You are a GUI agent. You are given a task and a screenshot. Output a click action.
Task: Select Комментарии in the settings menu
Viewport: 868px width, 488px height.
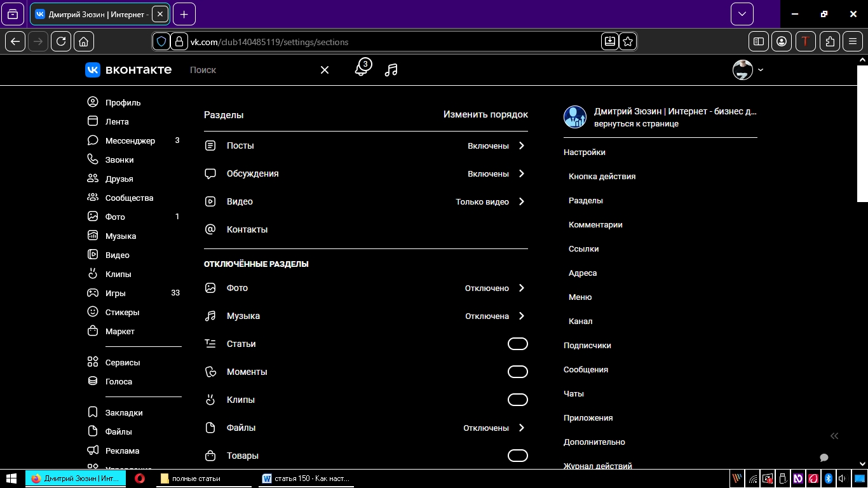[595, 224]
